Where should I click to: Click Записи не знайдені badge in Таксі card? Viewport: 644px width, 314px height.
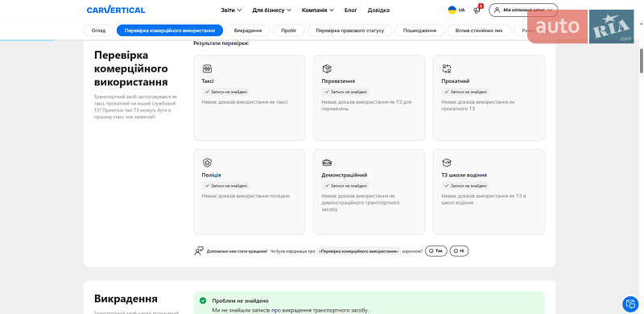point(225,92)
